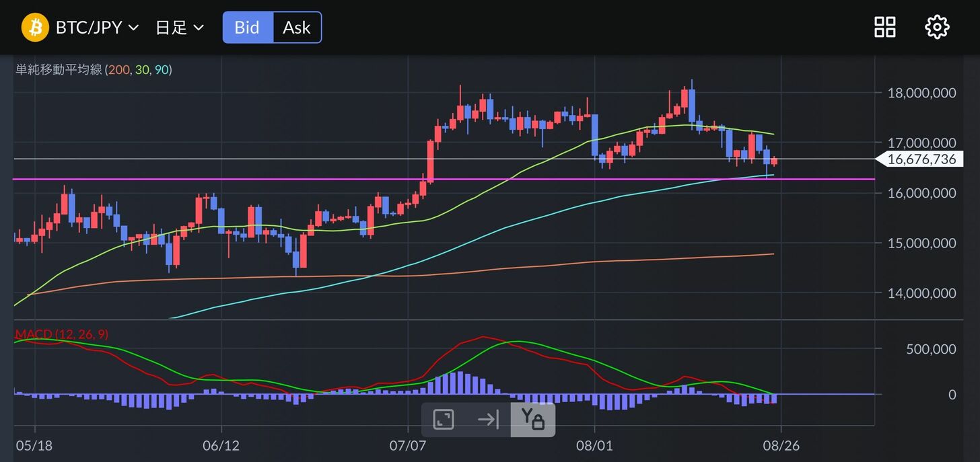The image size is (980, 462).
Task: Open the four-square chart layout icon
Action: click(x=884, y=28)
